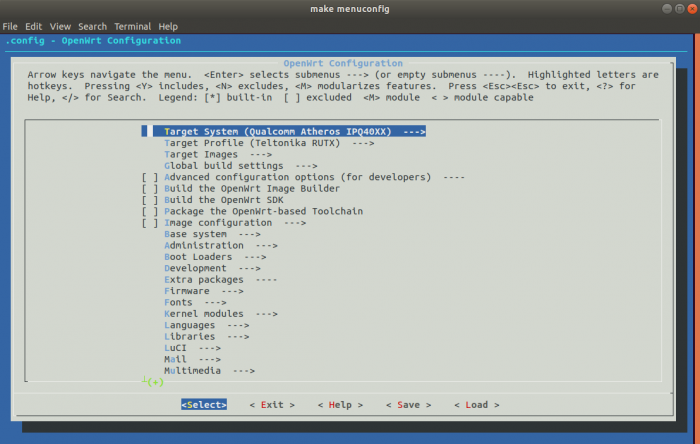The width and height of the screenshot is (700, 444).
Task: Toggle the Image configuration checkbox
Action: coord(150,223)
